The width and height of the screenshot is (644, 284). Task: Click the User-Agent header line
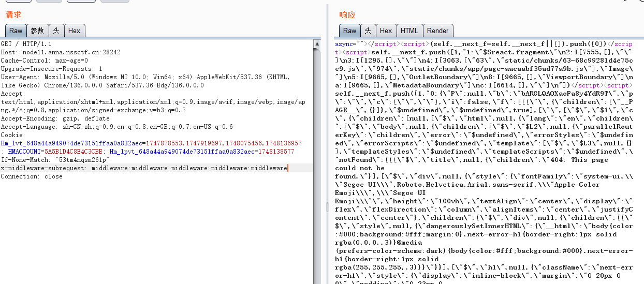145,77
